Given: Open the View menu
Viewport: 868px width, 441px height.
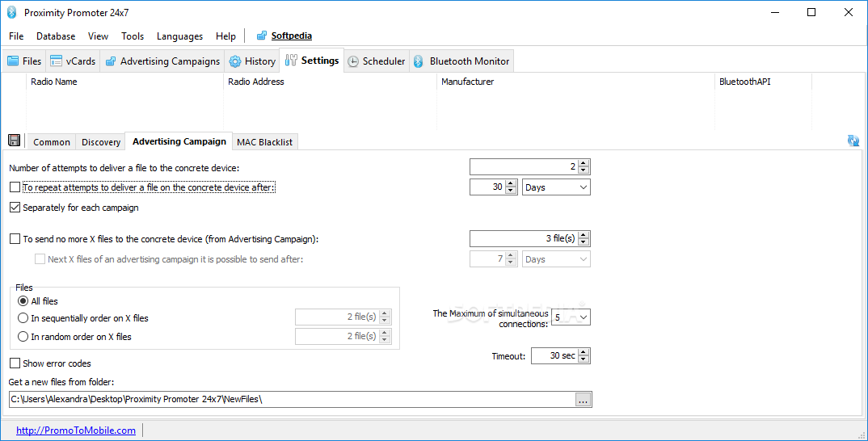Looking at the screenshot, I should (x=98, y=36).
